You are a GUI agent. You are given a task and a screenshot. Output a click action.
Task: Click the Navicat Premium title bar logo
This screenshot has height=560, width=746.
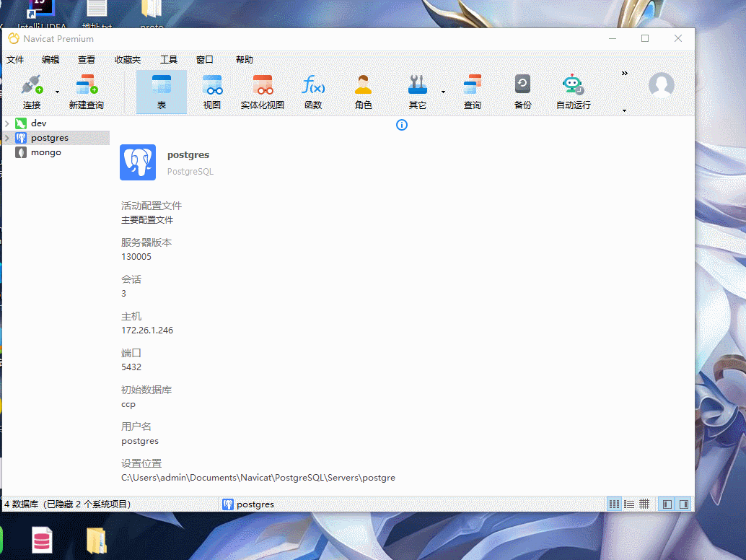(x=14, y=38)
